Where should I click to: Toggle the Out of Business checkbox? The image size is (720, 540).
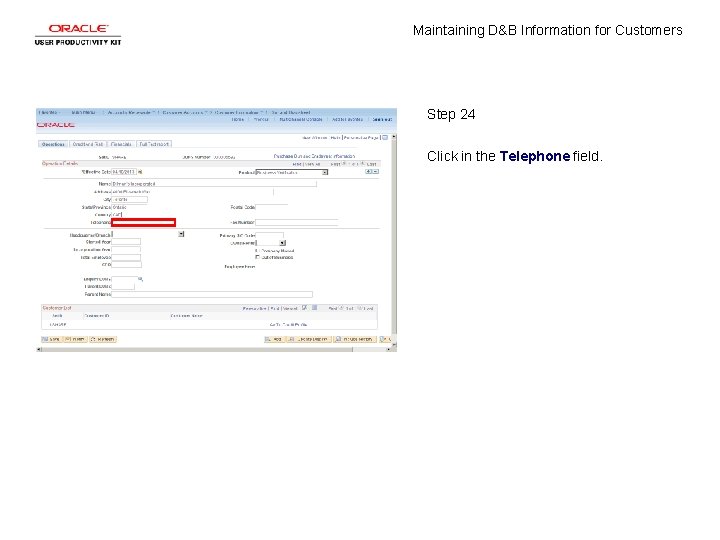(257, 257)
